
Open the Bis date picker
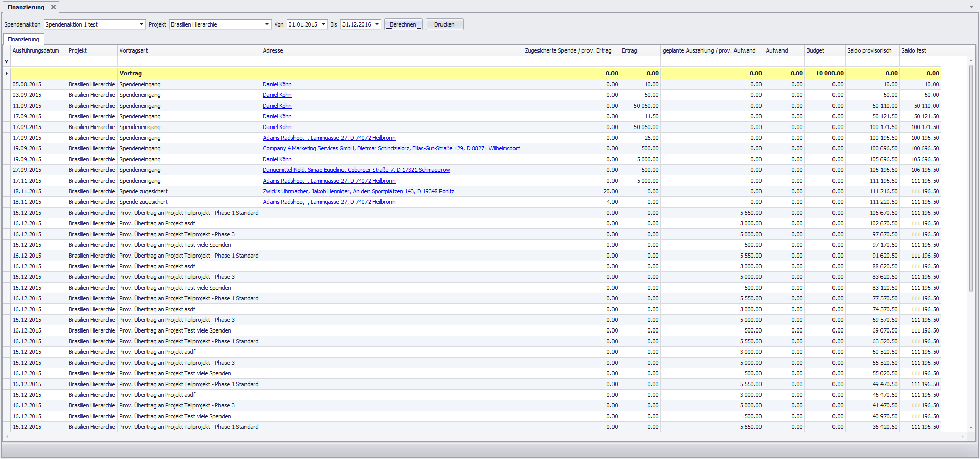pos(377,24)
